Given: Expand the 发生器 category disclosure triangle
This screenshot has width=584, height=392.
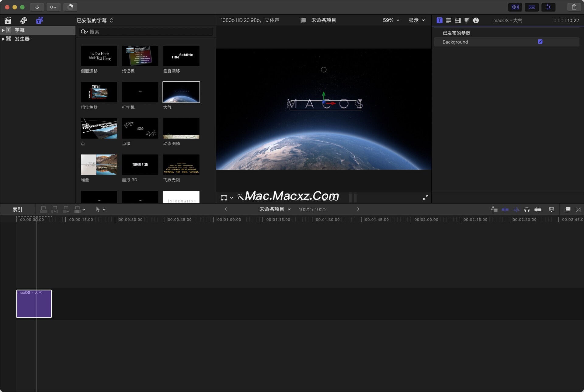Looking at the screenshot, I should pyautogui.click(x=3, y=39).
